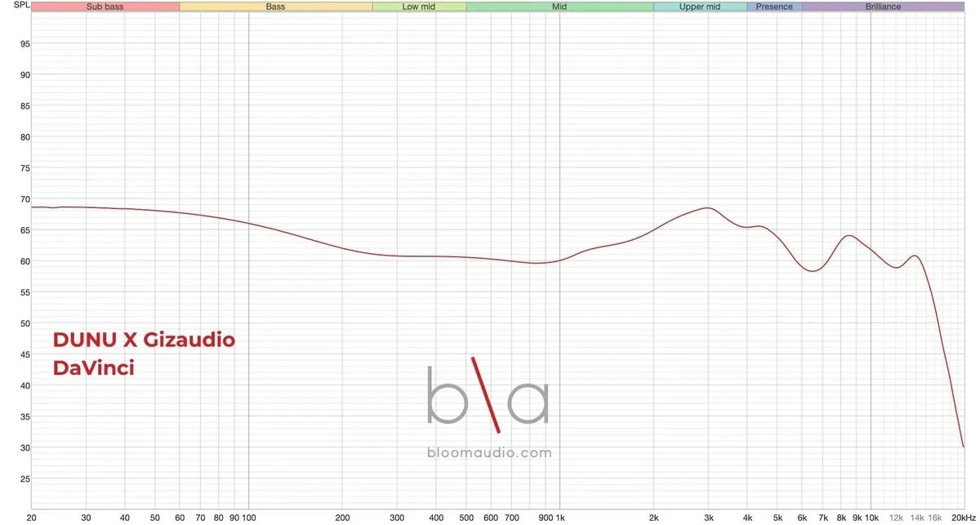Select the Brilliance band label
Image resolution: width=980 pixels, height=525 pixels.
(x=883, y=7)
